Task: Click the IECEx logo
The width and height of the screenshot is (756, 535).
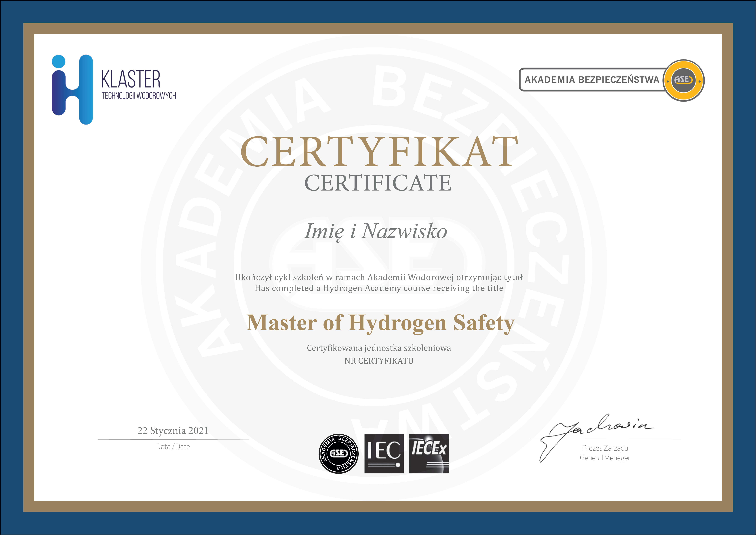Action: point(429,454)
